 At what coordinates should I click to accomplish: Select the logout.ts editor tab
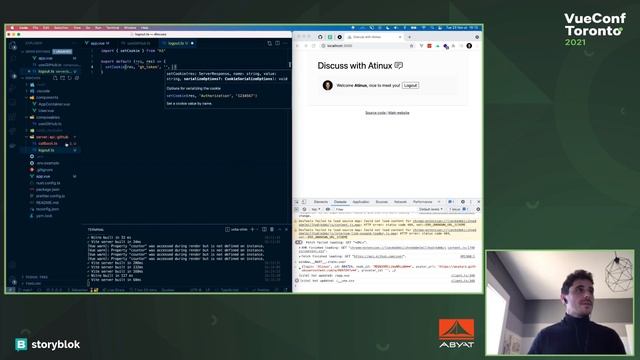[178, 43]
